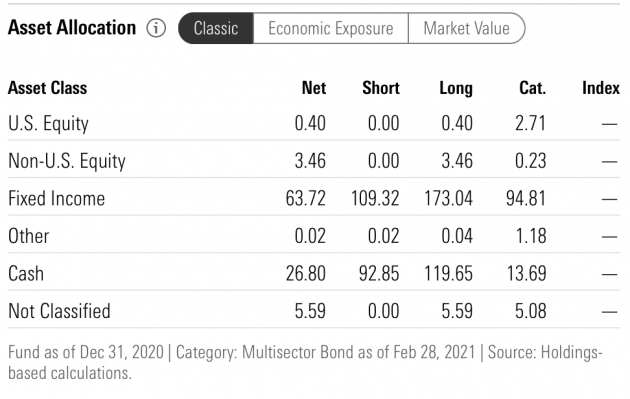Click the Fund as of Dec 31 footnote
This screenshot has height=399, width=630.
tap(305, 362)
